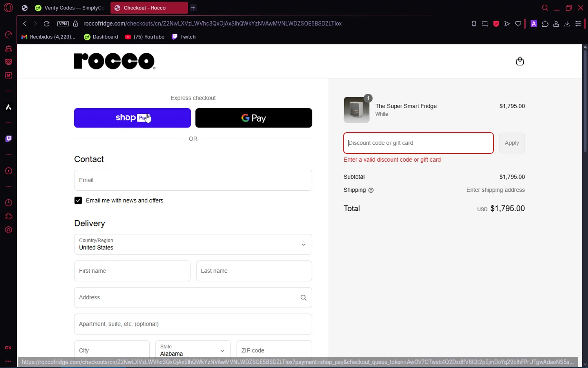This screenshot has height=368, width=588.
Task: Click address search magnifier icon
Action: 303,298
